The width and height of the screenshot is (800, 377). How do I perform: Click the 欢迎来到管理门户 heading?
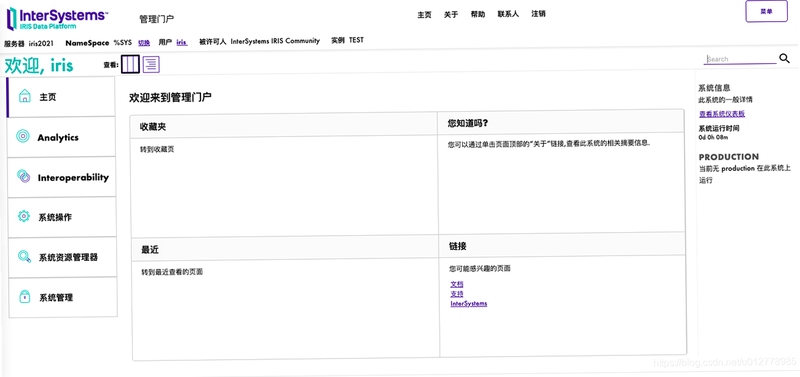(170, 97)
